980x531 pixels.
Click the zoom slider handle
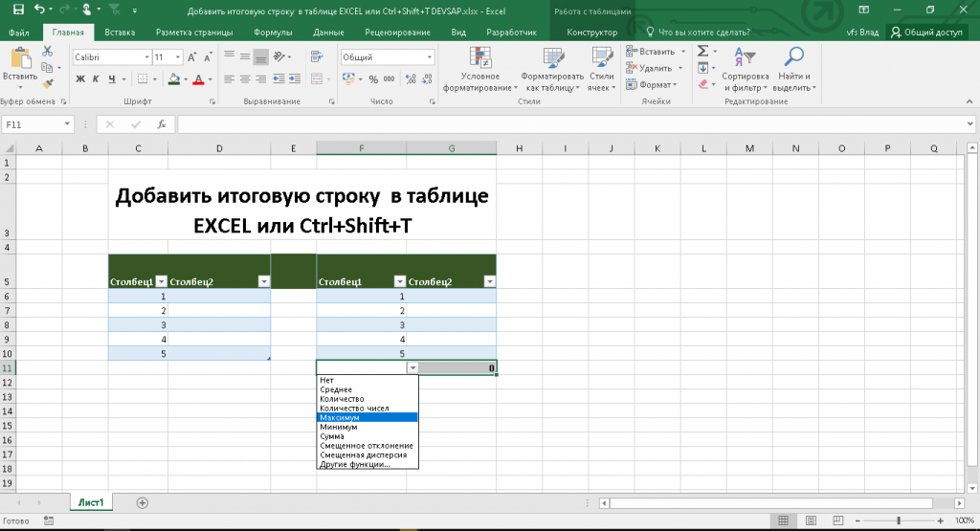pos(899,520)
